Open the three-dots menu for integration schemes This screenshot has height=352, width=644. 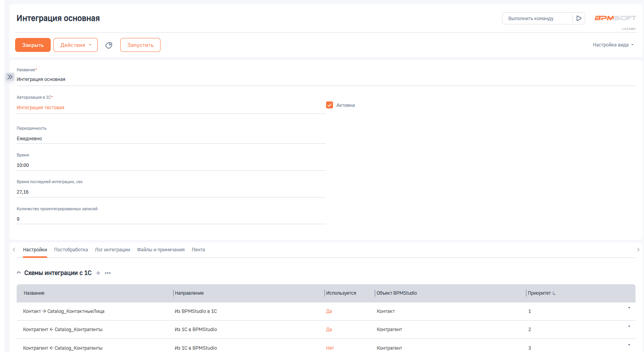(x=108, y=273)
